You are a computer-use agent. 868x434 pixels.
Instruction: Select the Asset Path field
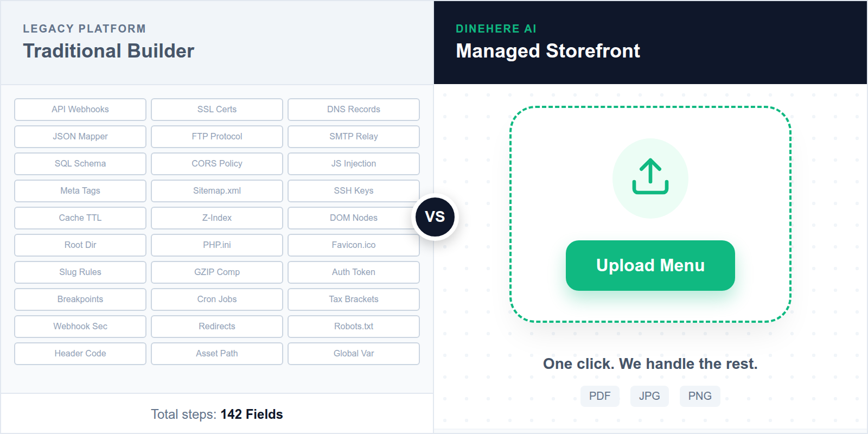tap(217, 354)
